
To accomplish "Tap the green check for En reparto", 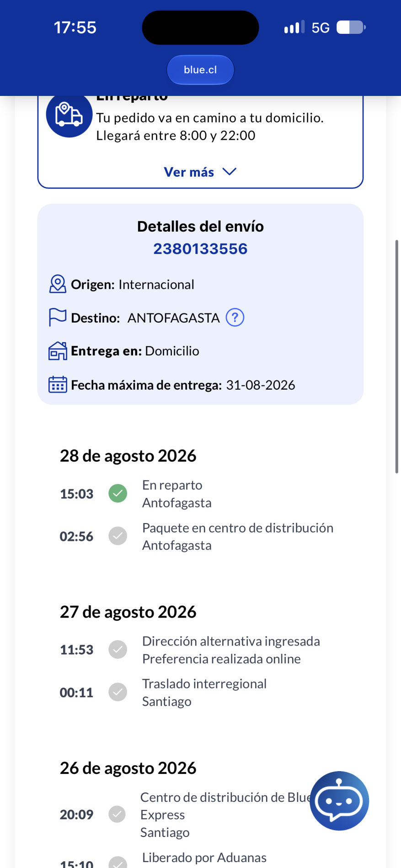I will (118, 493).
